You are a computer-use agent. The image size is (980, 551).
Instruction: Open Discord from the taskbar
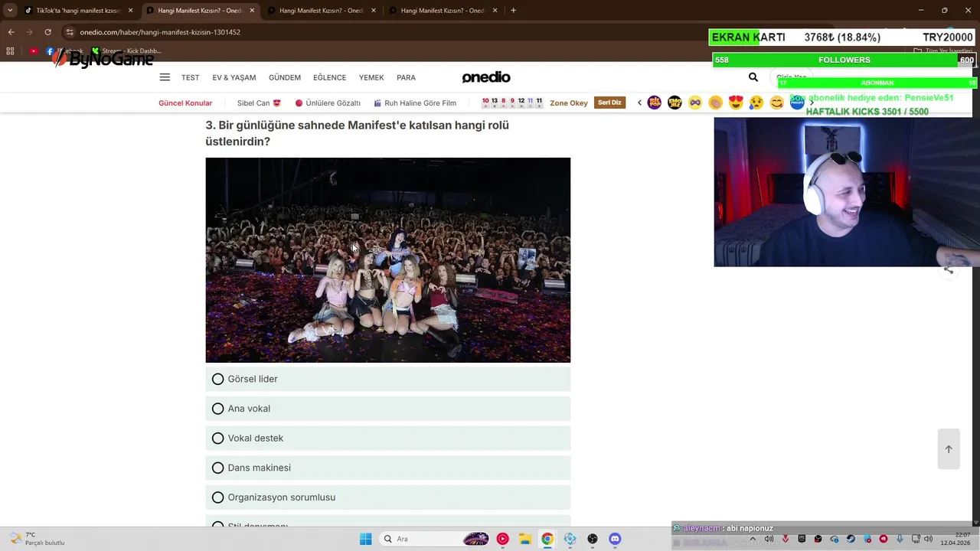[x=615, y=539]
